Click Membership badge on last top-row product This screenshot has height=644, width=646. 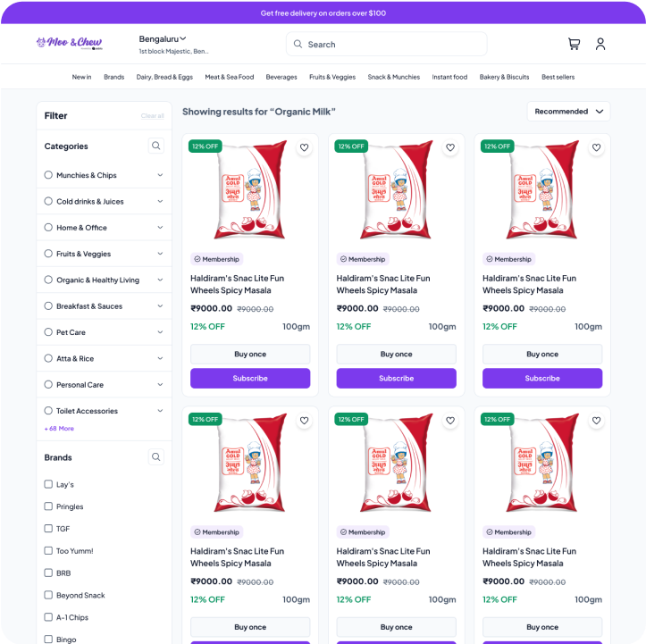(508, 259)
